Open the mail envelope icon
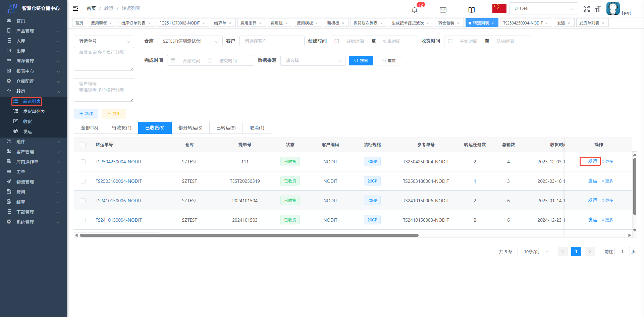 click(x=443, y=10)
